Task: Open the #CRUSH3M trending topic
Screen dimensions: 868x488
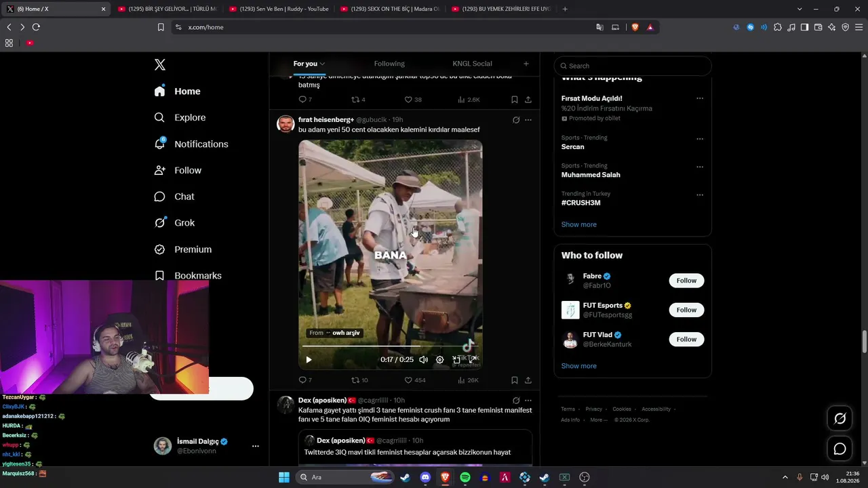Action: point(581,203)
